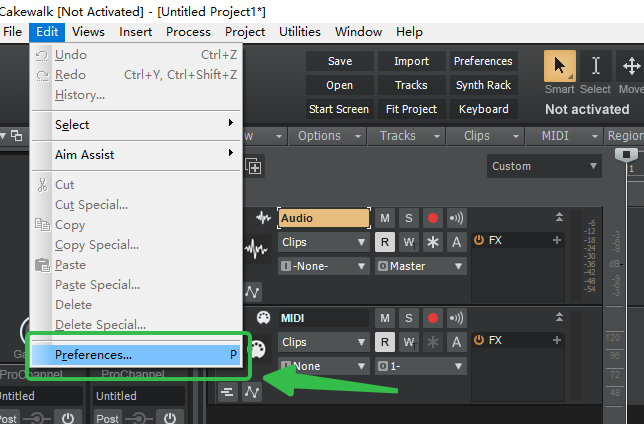Click the MIDI track name field

click(324, 318)
